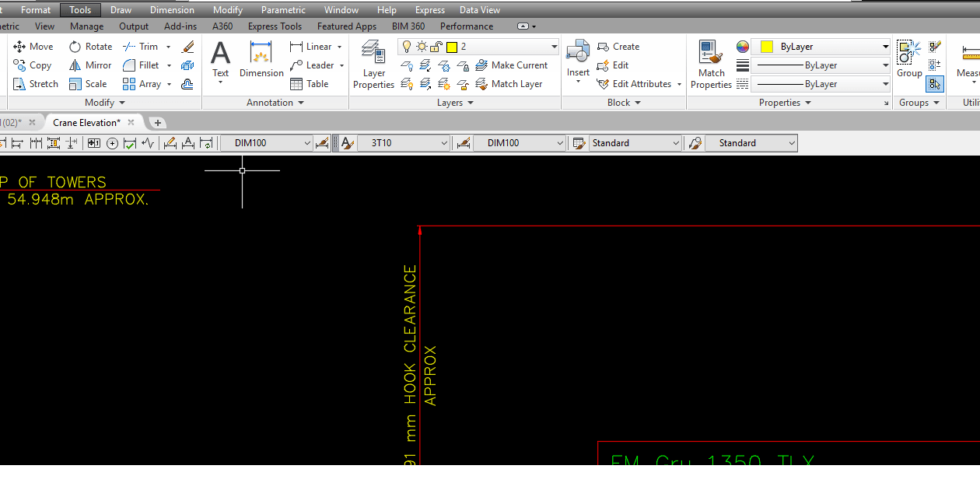The image size is (980, 504).
Task: Activate the Move tool
Action: point(33,46)
